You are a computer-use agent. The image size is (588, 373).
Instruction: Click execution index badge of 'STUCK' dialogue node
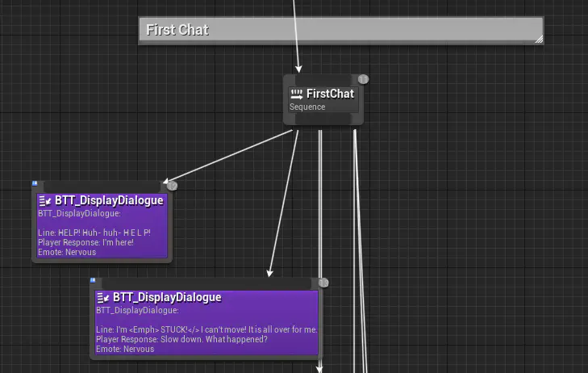tap(323, 283)
